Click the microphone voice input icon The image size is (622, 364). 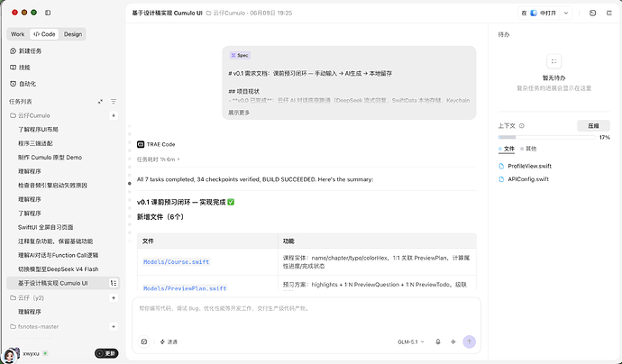tap(438, 341)
